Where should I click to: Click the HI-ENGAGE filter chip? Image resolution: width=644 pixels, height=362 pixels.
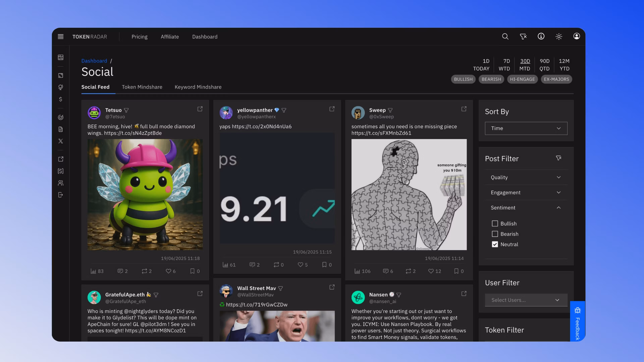(x=522, y=79)
